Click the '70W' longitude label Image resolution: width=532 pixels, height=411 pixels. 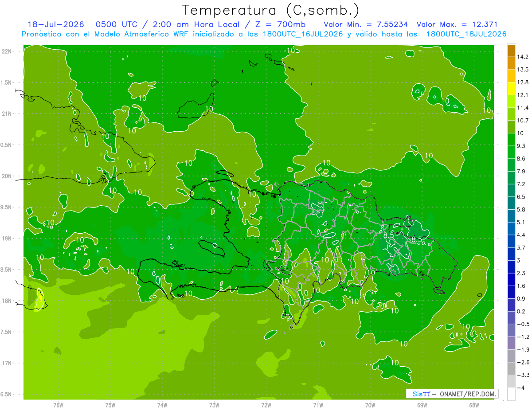click(x=370, y=405)
